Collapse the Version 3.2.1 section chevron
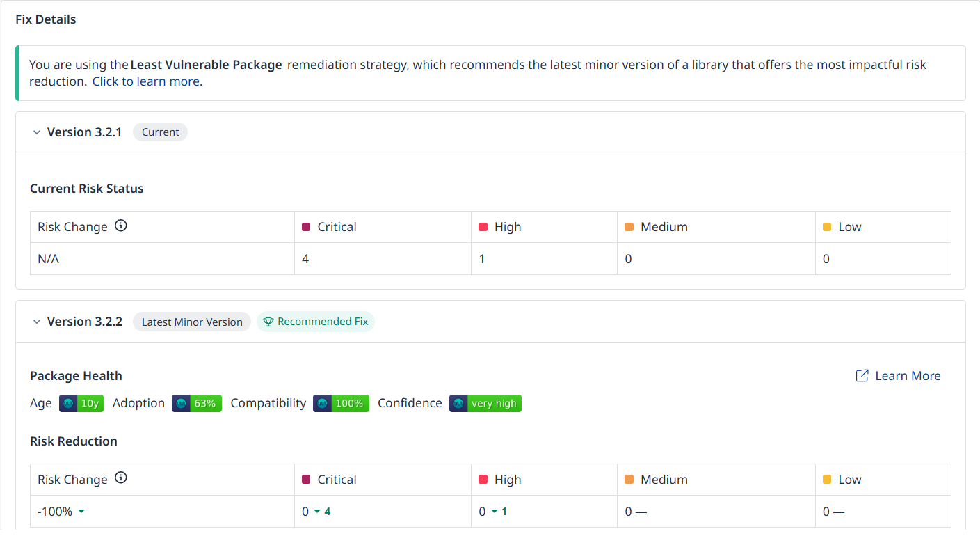This screenshot has width=980, height=536. pyautogui.click(x=37, y=132)
